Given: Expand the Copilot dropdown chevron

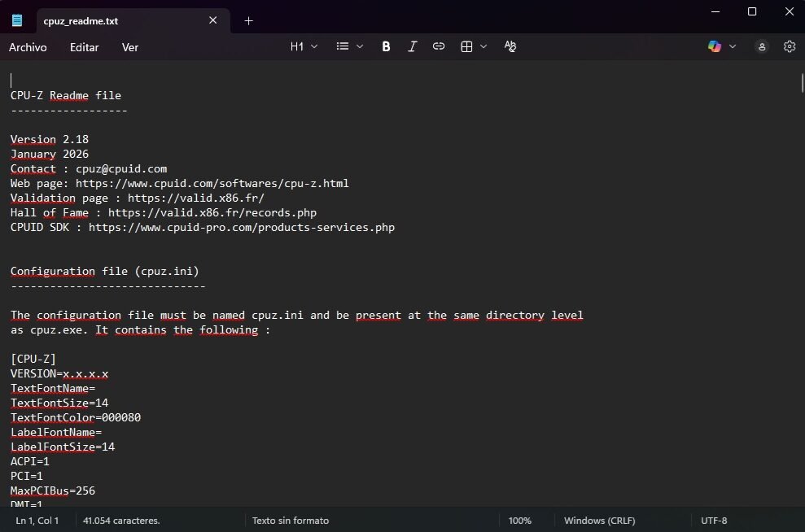Looking at the screenshot, I should coord(733,47).
